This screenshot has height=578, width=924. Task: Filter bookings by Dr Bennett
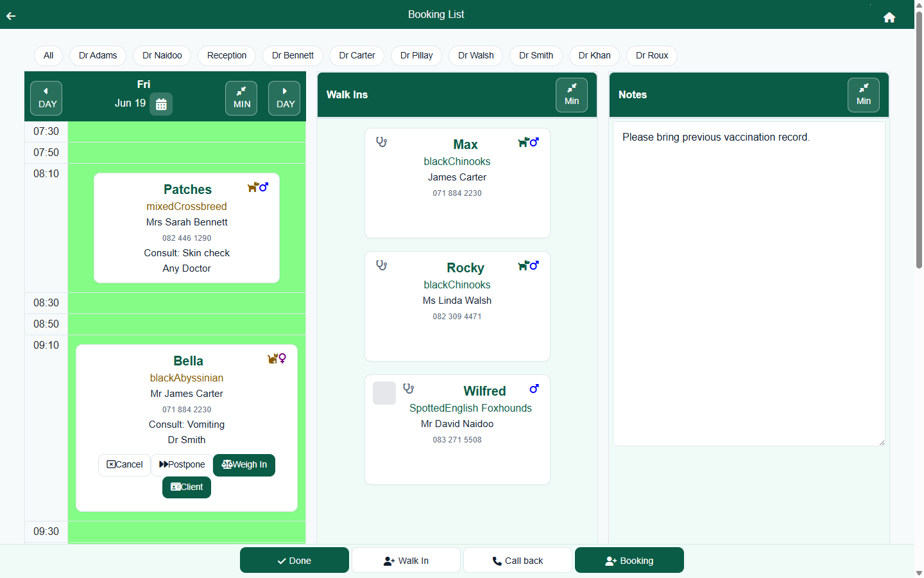point(293,56)
